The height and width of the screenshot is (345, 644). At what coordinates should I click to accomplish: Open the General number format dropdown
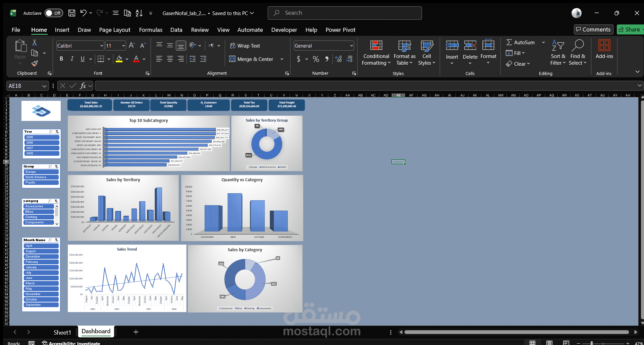click(x=352, y=46)
